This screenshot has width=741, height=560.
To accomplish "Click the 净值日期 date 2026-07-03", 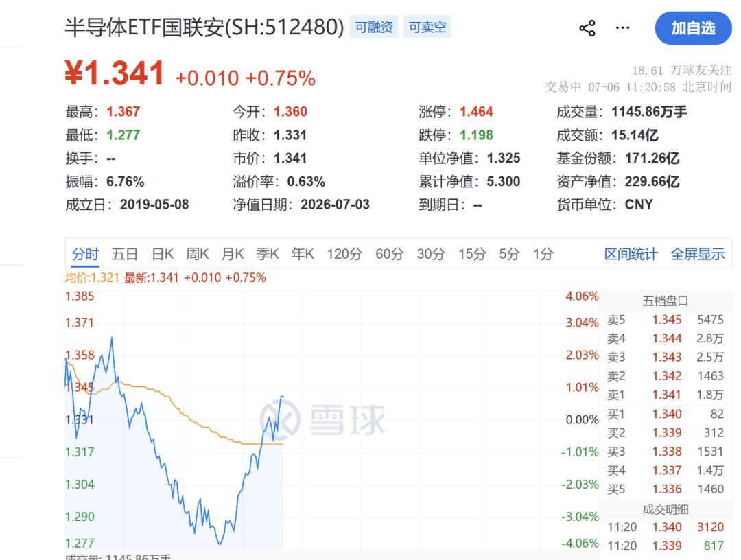I will (335, 205).
